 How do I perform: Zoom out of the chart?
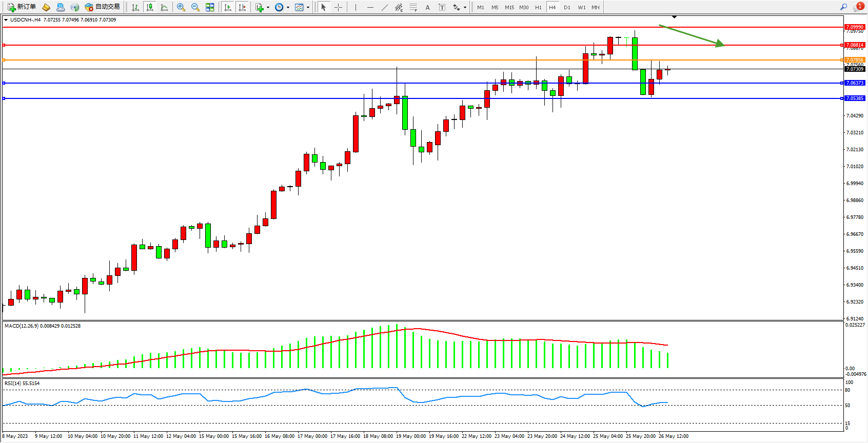click(195, 7)
